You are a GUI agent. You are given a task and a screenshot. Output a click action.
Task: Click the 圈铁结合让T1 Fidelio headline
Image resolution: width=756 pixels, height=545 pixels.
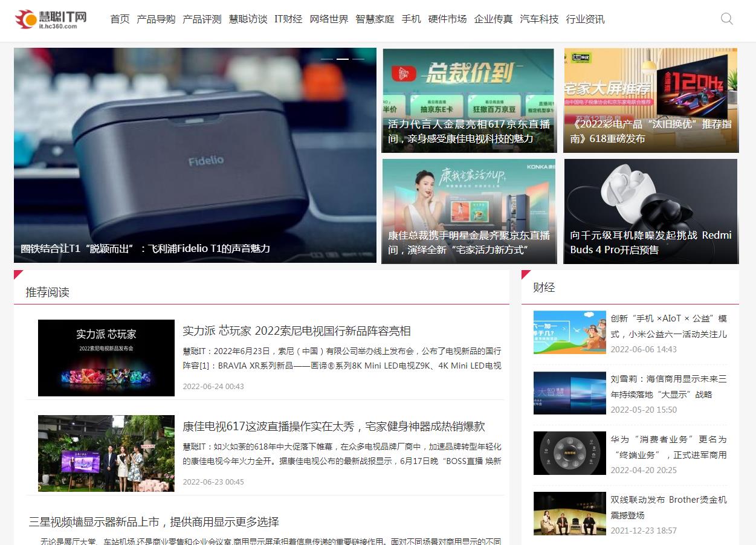145,248
